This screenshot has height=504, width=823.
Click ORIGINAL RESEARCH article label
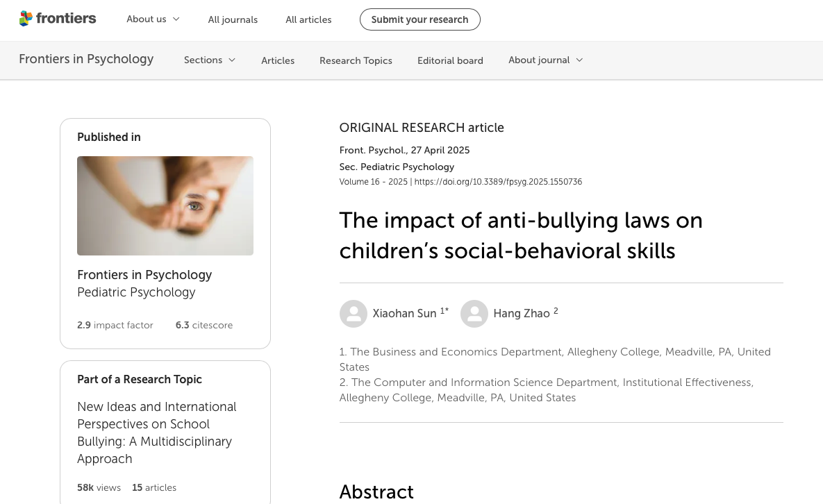pyautogui.click(x=422, y=128)
